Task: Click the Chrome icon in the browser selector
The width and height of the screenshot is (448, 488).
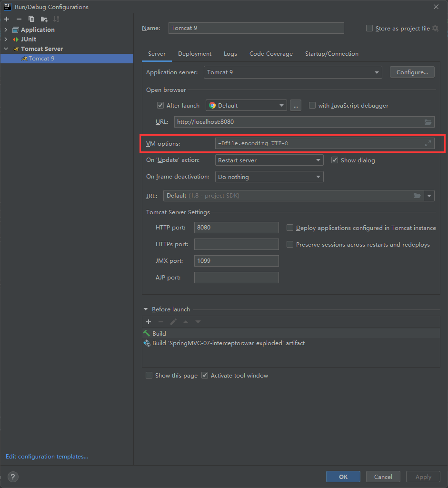Action: 212,106
